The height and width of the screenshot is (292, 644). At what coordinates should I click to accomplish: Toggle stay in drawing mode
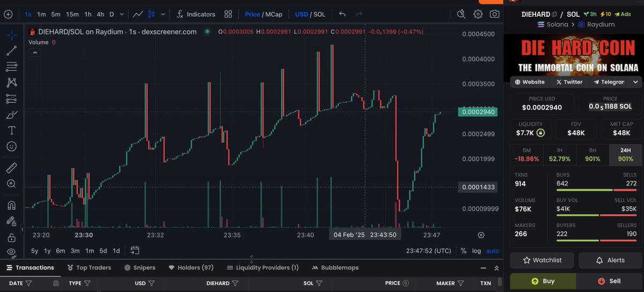[x=11, y=221]
